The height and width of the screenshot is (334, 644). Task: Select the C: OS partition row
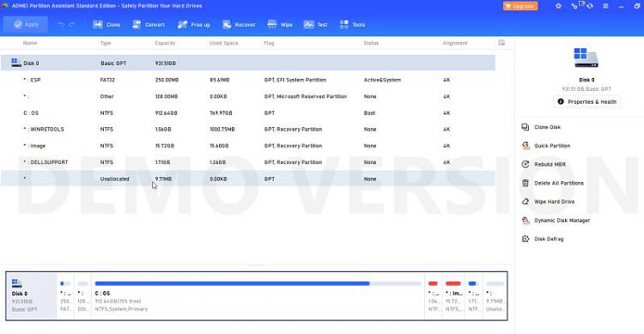click(247, 112)
